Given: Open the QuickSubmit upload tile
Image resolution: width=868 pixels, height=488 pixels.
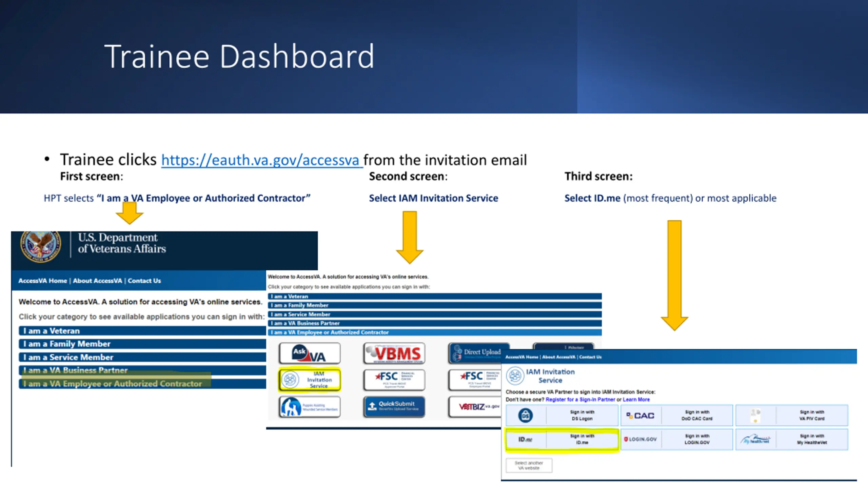Looking at the screenshot, I should tap(394, 407).
